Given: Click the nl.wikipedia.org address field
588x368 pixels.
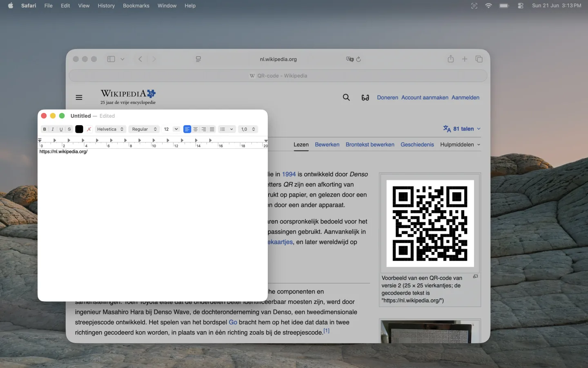Looking at the screenshot, I should tap(278, 59).
